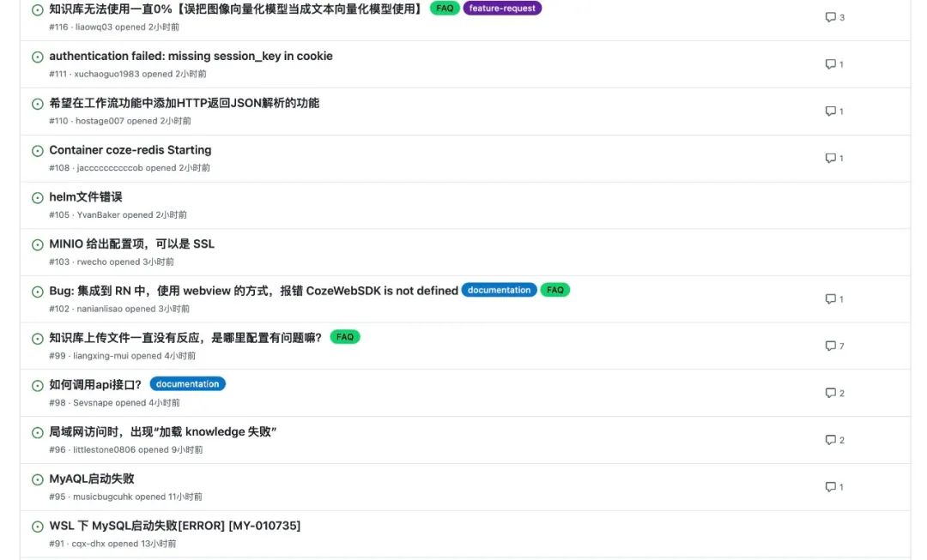
Task: Click open-issue icon beside 如何调用api接口
Action: [x=37, y=386]
